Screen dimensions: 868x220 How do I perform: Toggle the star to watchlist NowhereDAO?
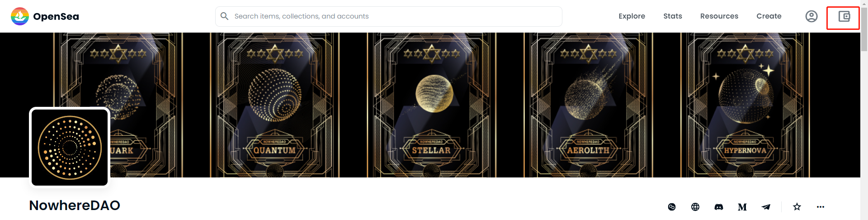797,207
